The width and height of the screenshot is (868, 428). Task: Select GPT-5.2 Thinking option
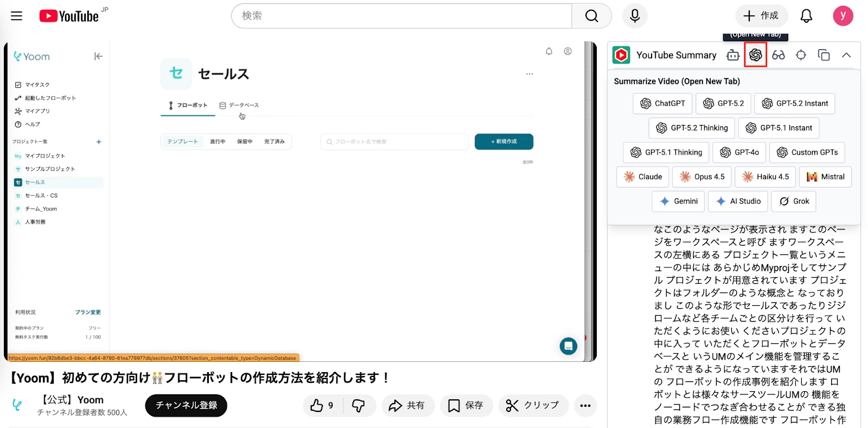point(692,128)
